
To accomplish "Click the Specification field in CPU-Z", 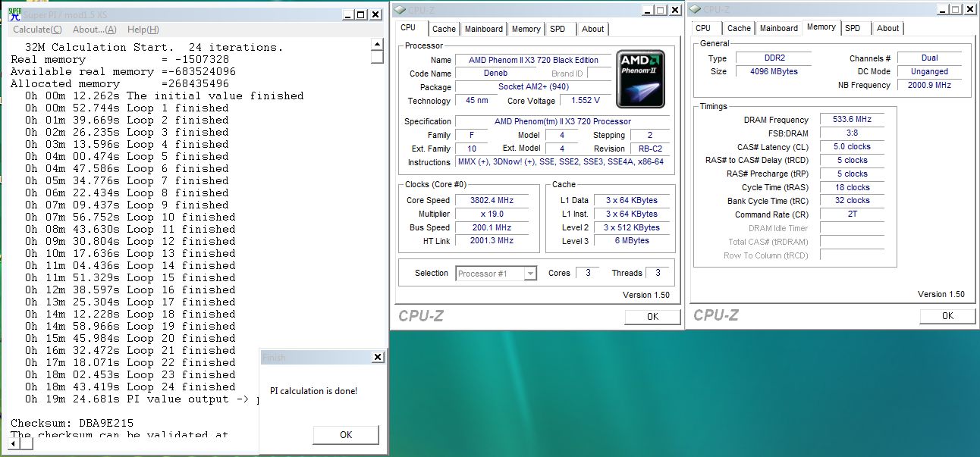I will click(x=563, y=121).
